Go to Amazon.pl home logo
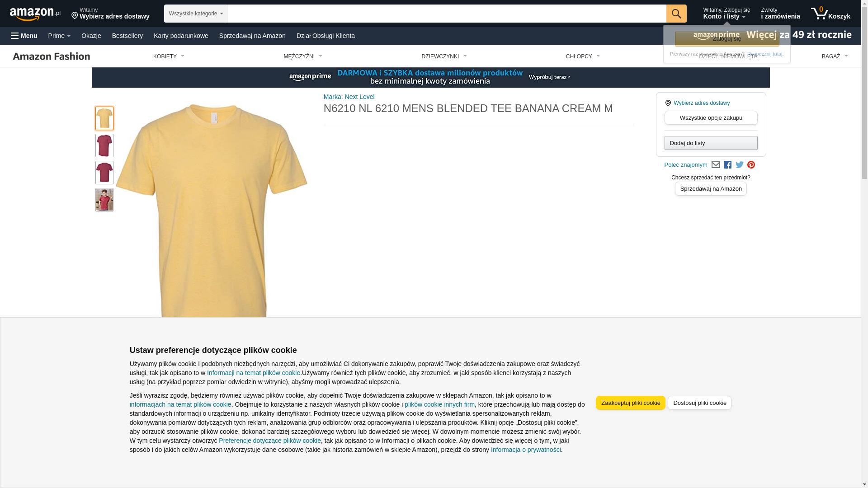 pyautogui.click(x=35, y=14)
